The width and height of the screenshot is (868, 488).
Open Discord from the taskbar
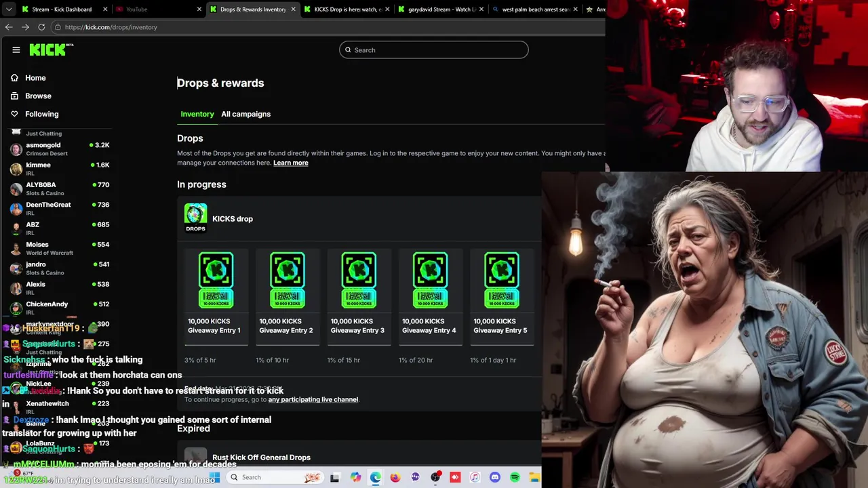(x=495, y=478)
